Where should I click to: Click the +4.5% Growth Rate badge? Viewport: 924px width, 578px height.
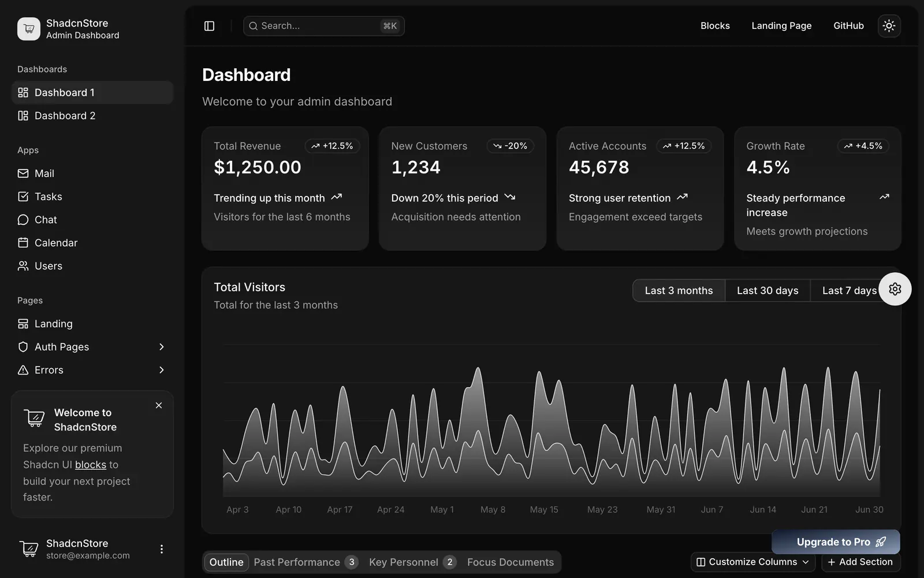[x=863, y=146]
